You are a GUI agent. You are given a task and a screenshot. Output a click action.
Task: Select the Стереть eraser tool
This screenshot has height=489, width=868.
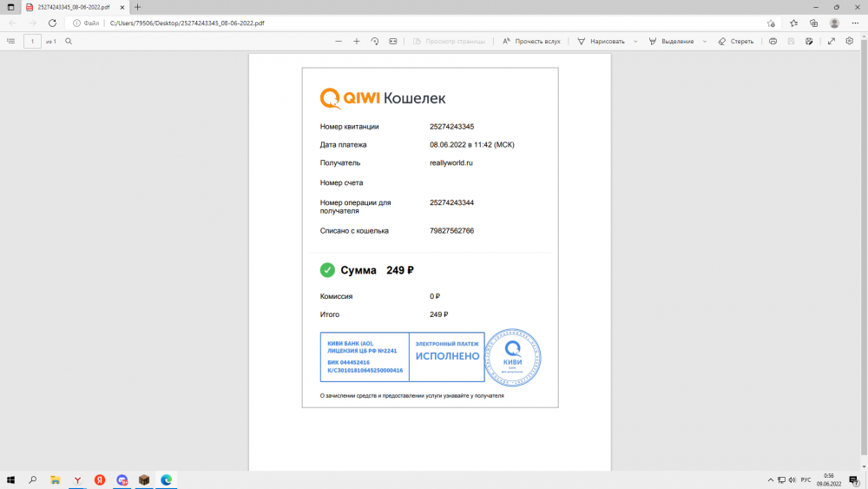(x=736, y=41)
